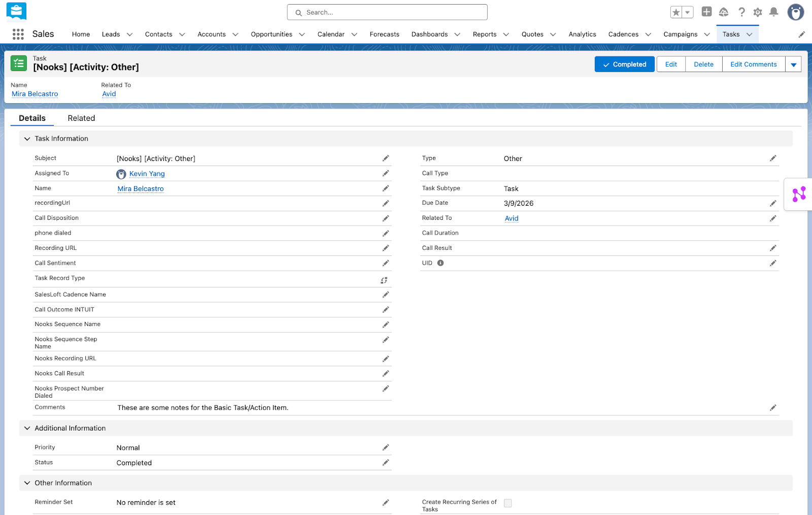The image size is (812, 515).
Task: Click the Task record header icon
Action: [x=19, y=63]
